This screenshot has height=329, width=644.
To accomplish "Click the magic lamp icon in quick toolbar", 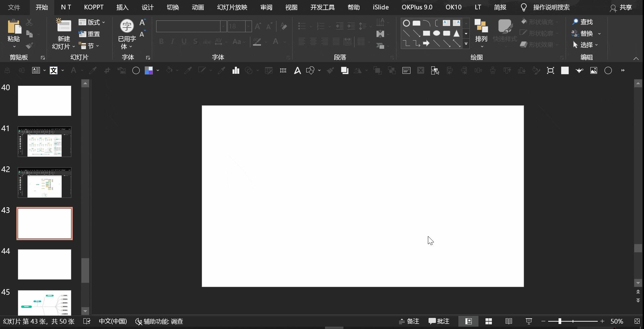I will (579, 70).
